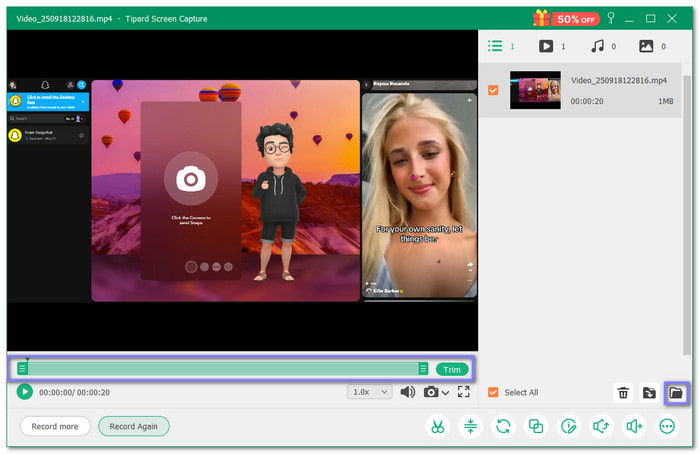Click the recordings list scrollbar

tap(687, 215)
